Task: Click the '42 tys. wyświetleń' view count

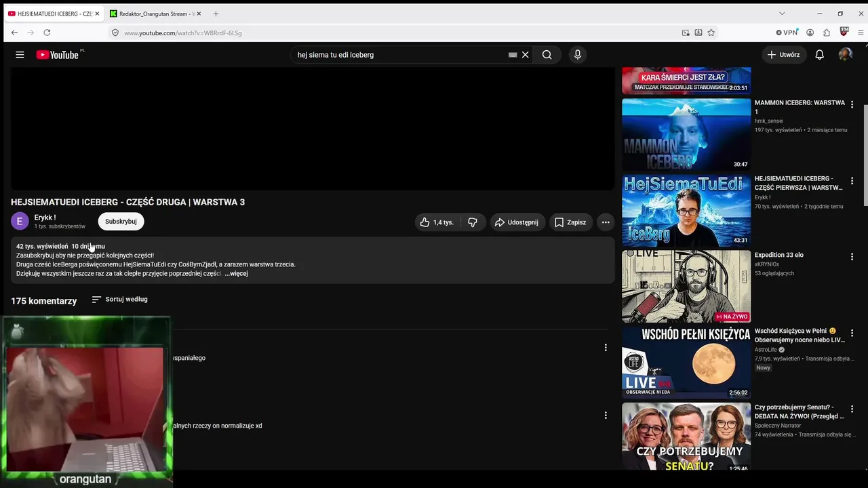Action: (x=42, y=246)
